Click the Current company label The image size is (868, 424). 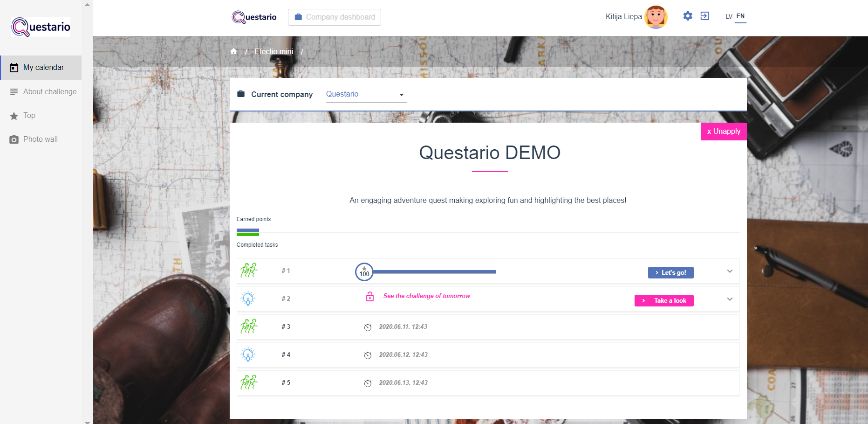(282, 94)
